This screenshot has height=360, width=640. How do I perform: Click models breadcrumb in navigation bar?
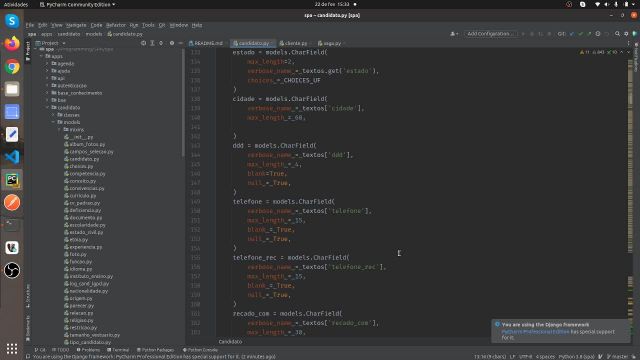point(94,34)
